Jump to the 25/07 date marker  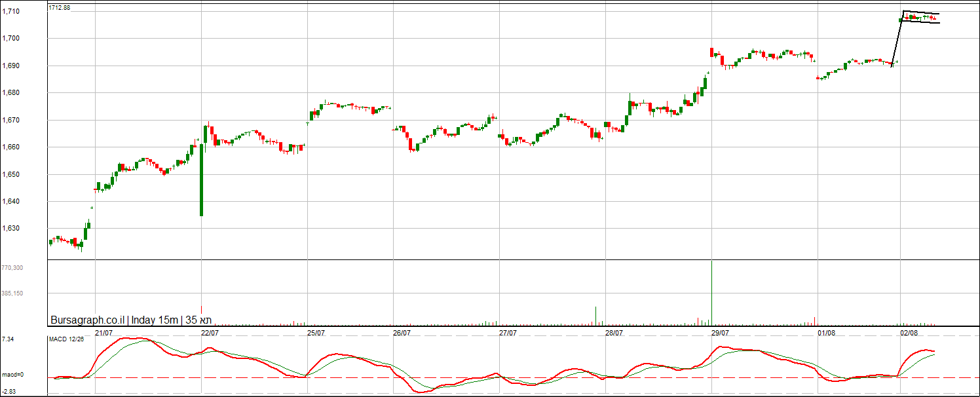pyautogui.click(x=316, y=333)
